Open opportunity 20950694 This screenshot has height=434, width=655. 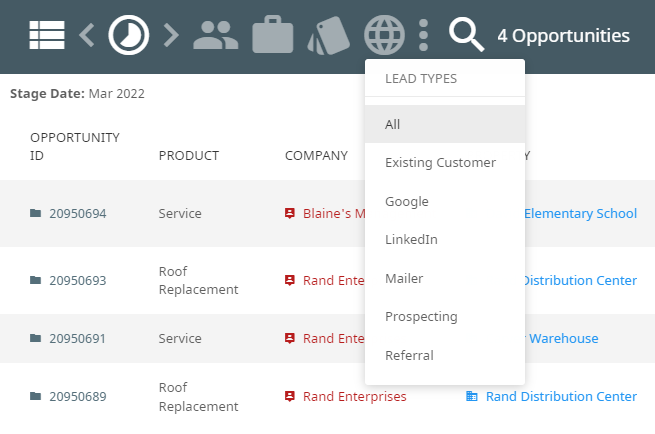point(78,213)
